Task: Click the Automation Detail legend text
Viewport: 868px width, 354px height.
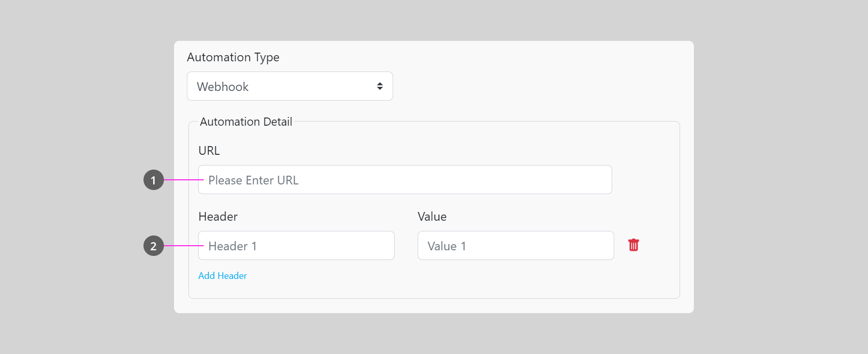Action: point(246,122)
